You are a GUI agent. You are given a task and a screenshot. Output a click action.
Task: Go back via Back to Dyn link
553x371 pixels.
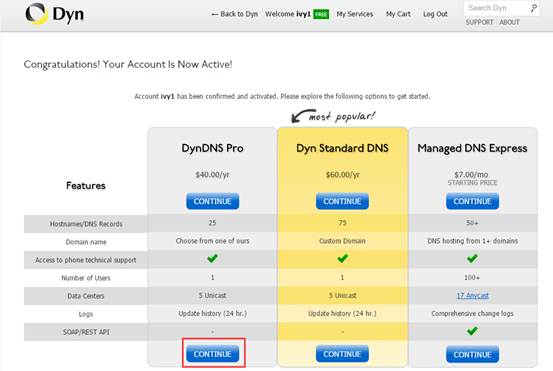(x=235, y=14)
